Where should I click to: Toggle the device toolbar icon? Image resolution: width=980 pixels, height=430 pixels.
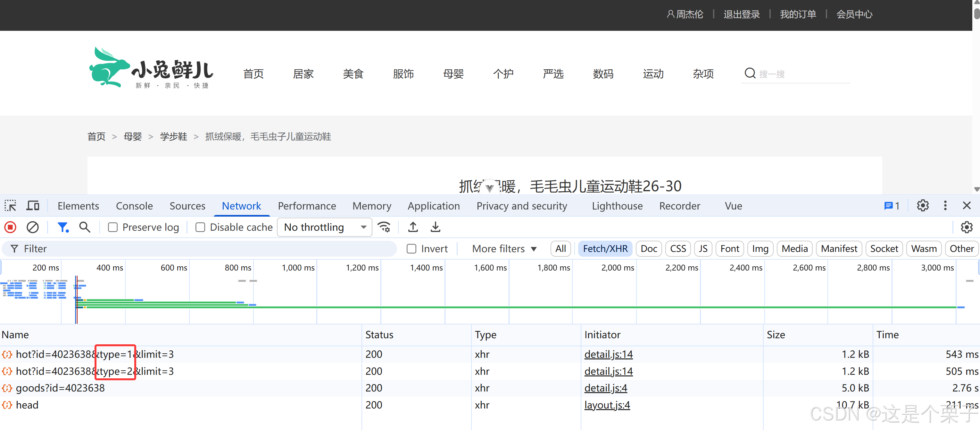click(x=33, y=206)
